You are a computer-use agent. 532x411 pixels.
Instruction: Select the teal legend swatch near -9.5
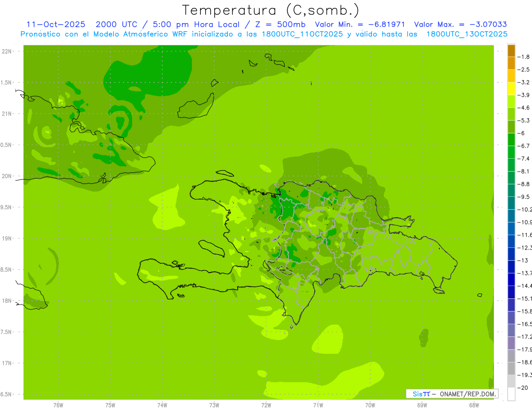pos(511,190)
